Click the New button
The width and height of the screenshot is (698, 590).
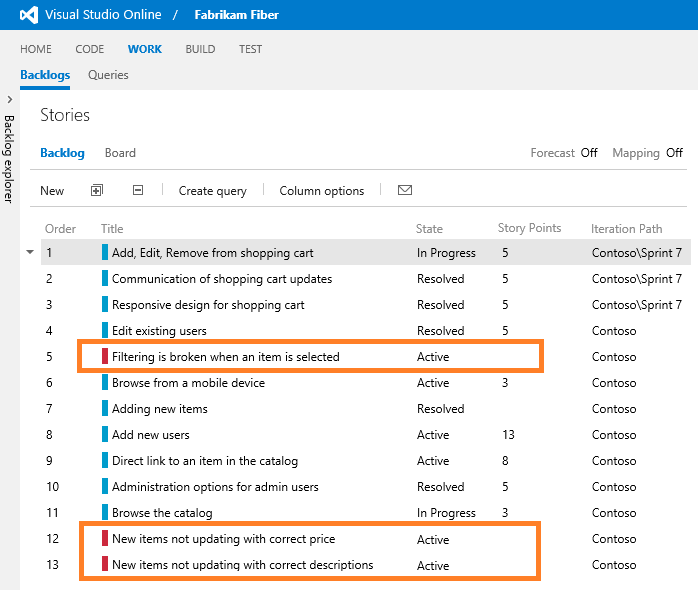click(x=52, y=191)
